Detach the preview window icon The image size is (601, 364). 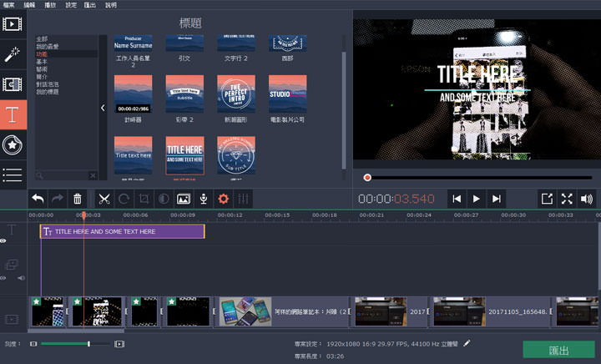click(x=547, y=199)
